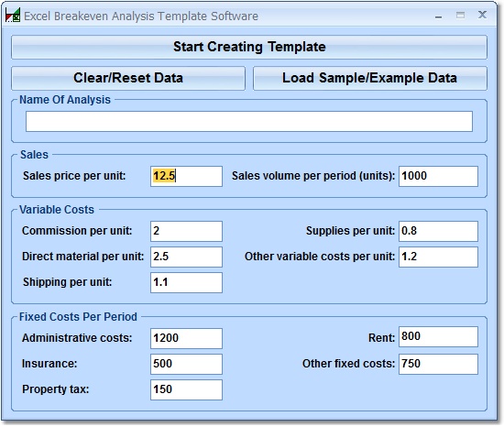Screen dimensions: 504x427
Task: Click the Direct material per unit label
Action: pyautogui.click(x=82, y=257)
